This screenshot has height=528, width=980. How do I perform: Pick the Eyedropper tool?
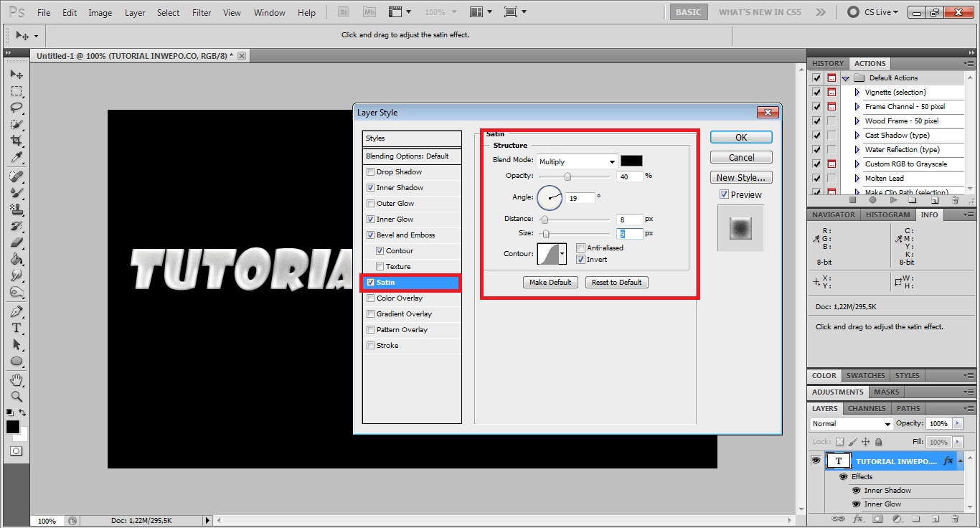pos(17,158)
